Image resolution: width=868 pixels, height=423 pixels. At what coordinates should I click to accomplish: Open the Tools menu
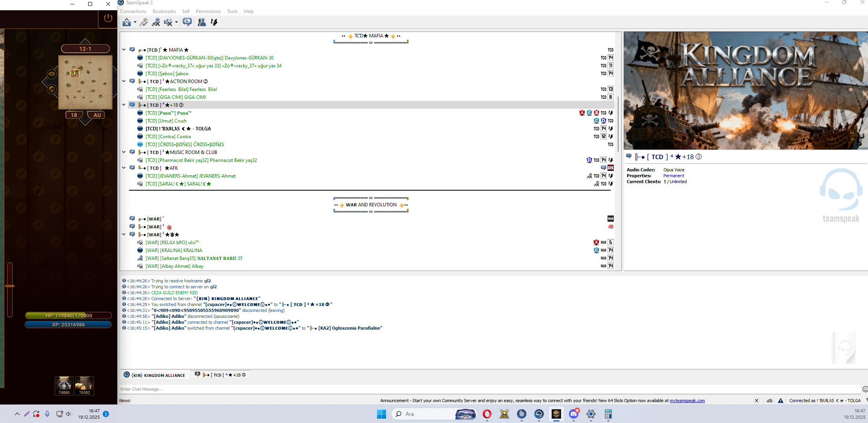tap(232, 11)
